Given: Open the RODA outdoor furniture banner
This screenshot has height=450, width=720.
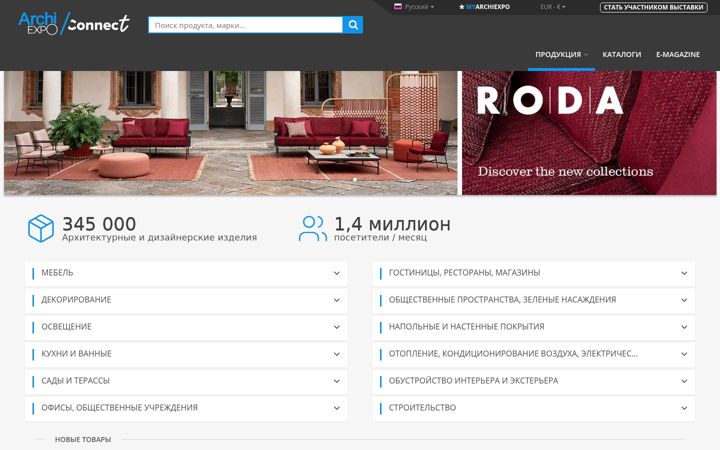Looking at the screenshot, I should (231, 133).
